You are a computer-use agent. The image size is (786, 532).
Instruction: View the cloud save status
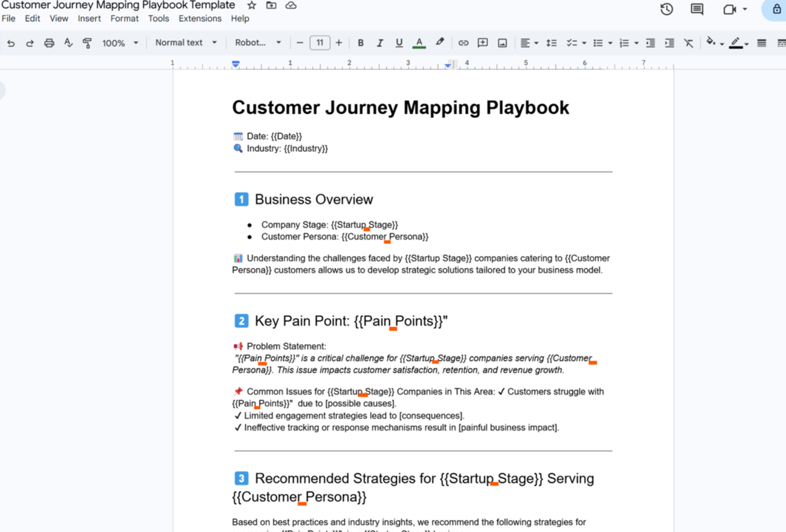point(291,5)
